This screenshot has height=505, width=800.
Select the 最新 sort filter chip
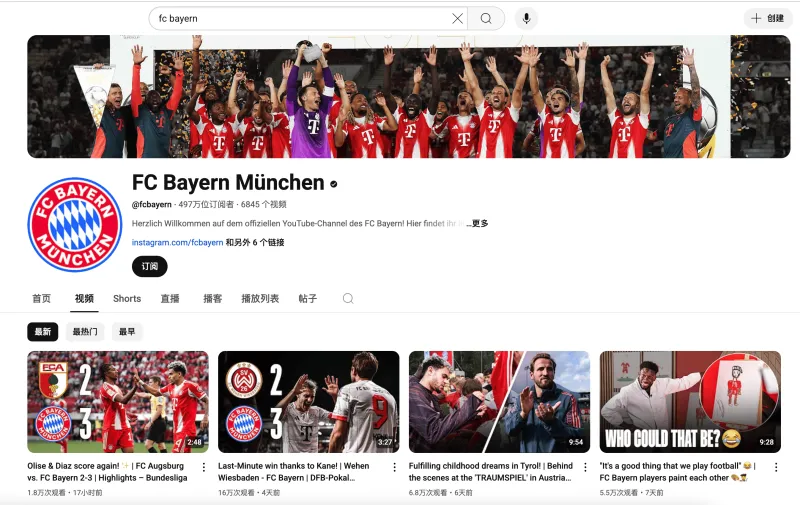tap(43, 332)
